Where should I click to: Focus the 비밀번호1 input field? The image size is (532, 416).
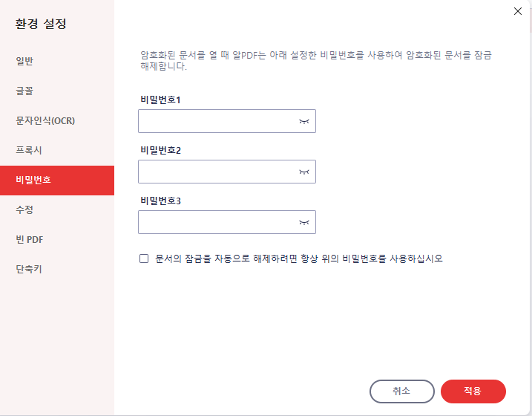pos(226,121)
